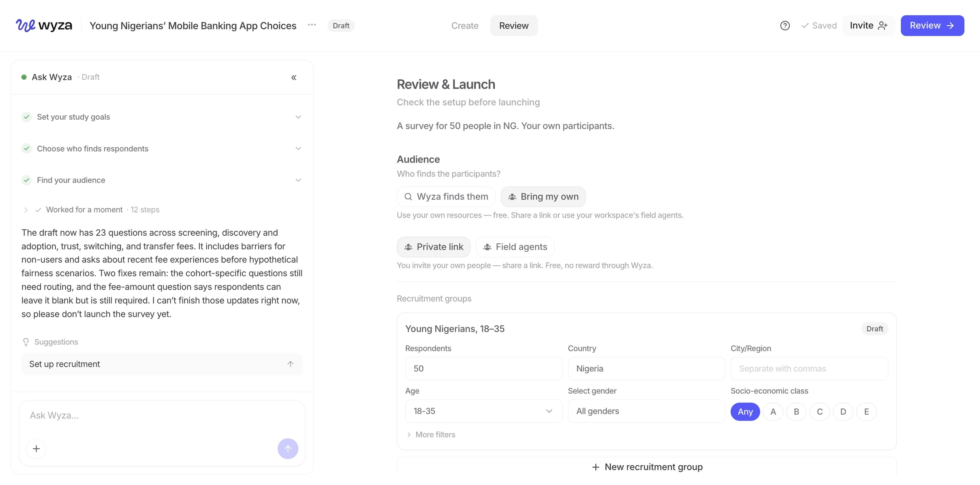Choose Field agents recruitment method
The image size is (980, 485).
[515, 247]
